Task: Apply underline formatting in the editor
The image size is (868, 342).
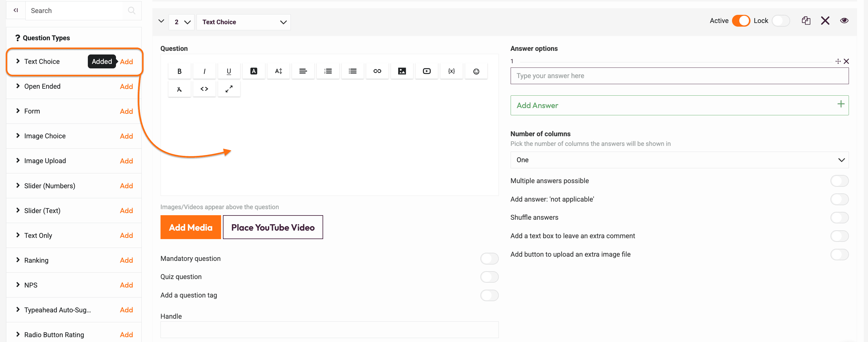Action: (x=229, y=71)
